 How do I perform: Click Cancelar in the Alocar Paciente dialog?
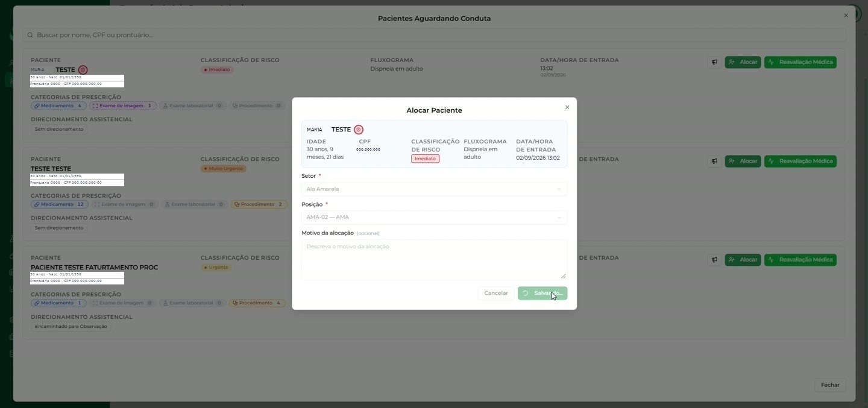click(x=496, y=293)
